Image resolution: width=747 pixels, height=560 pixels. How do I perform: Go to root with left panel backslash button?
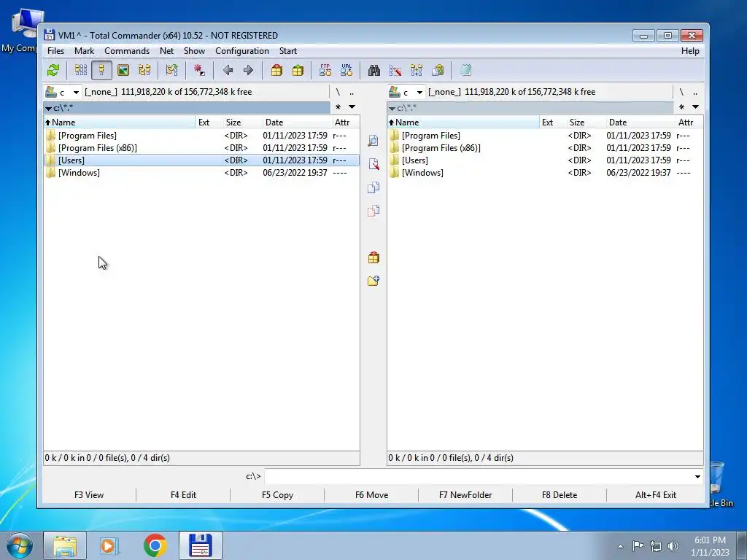coord(338,92)
